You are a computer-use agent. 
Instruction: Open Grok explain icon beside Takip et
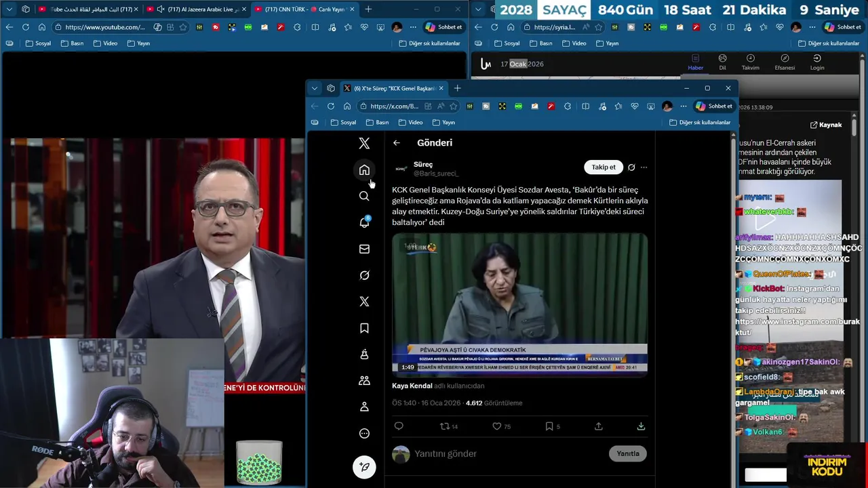pyautogui.click(x=631, y=167)
